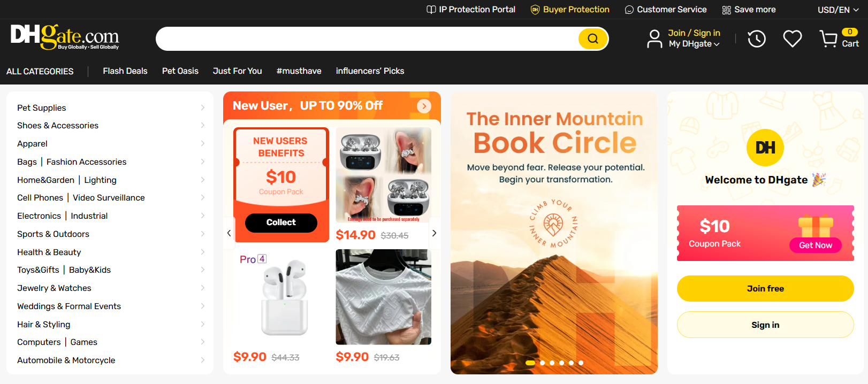Click the user profile account icon
The image size is (868, 384).
(x=654, y=39)
